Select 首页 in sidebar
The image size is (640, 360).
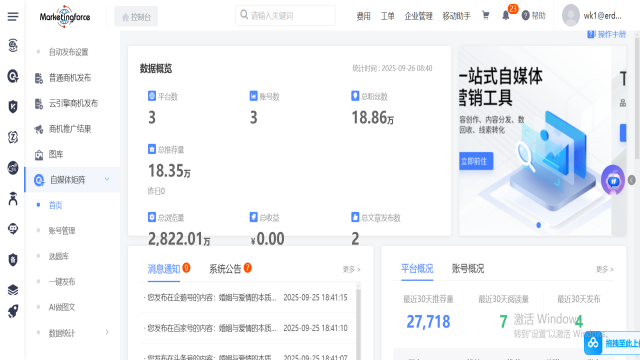56,205
